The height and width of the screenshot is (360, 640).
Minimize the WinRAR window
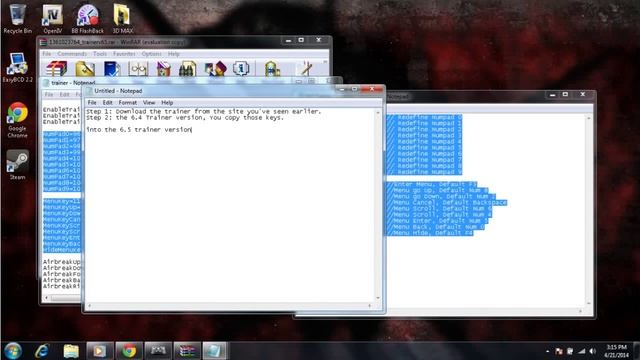(x=288, y=40)
